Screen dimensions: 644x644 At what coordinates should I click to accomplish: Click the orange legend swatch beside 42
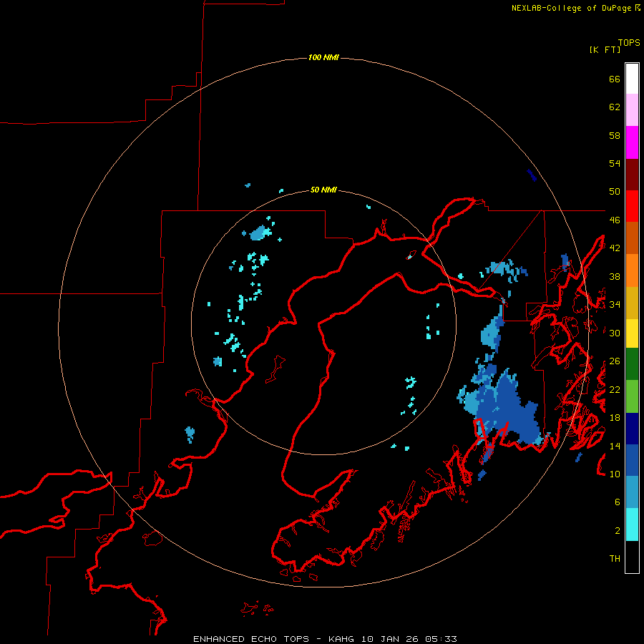pyautogui.click(x=632, y=270)
